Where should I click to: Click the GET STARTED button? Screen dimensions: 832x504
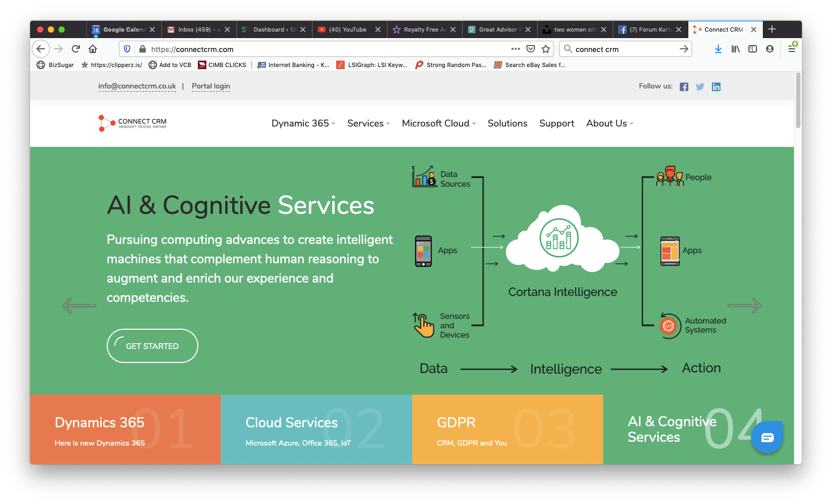[152, 346]
